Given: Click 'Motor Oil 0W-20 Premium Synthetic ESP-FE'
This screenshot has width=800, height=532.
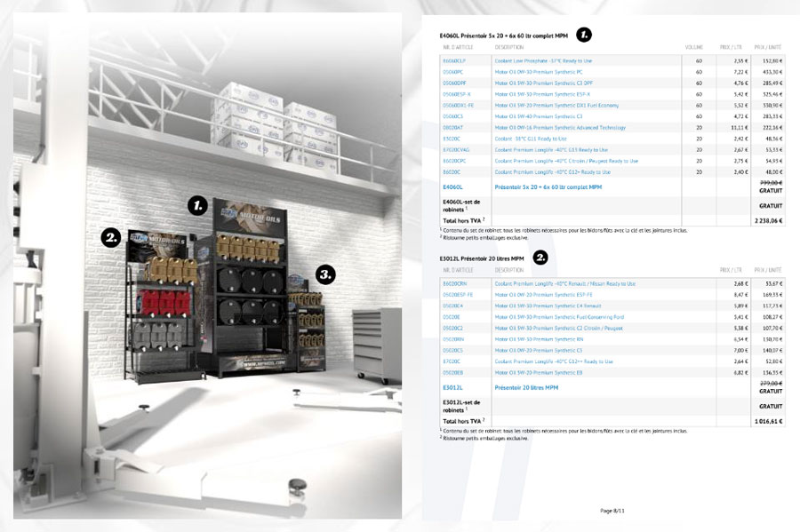Looking at the screenshot, I should tap(543, 295).
